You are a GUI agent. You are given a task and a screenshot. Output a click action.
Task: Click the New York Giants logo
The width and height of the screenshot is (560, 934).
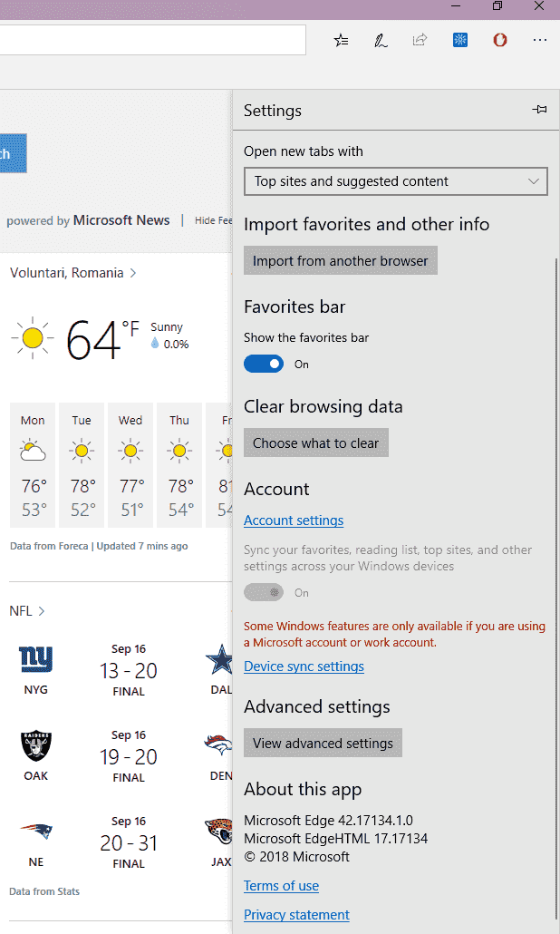(35, 659)
